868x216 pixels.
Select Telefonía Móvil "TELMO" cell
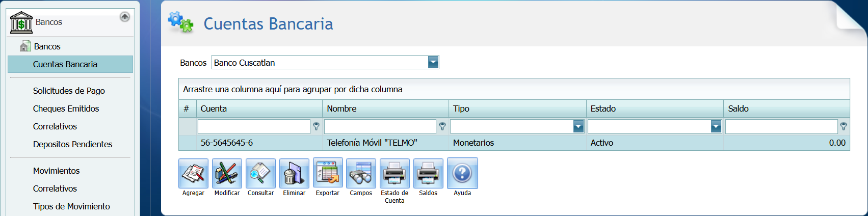(x=385, y=143)
